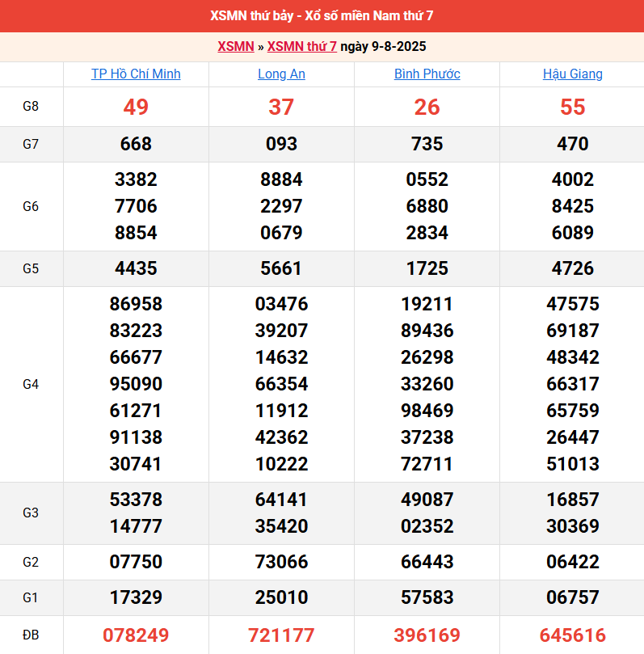The image size is (644, 654).
Task: Click the page title 'XSMN thứ bảy - Xổ số miền Nam thứ 7'
Action: point(322,16)
